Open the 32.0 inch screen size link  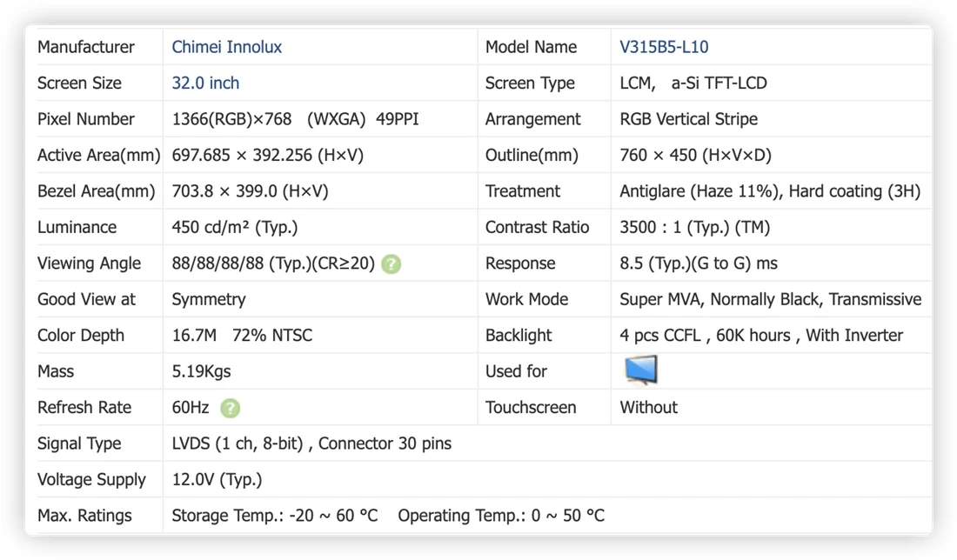pyautogui.click(x=205, y=83)
